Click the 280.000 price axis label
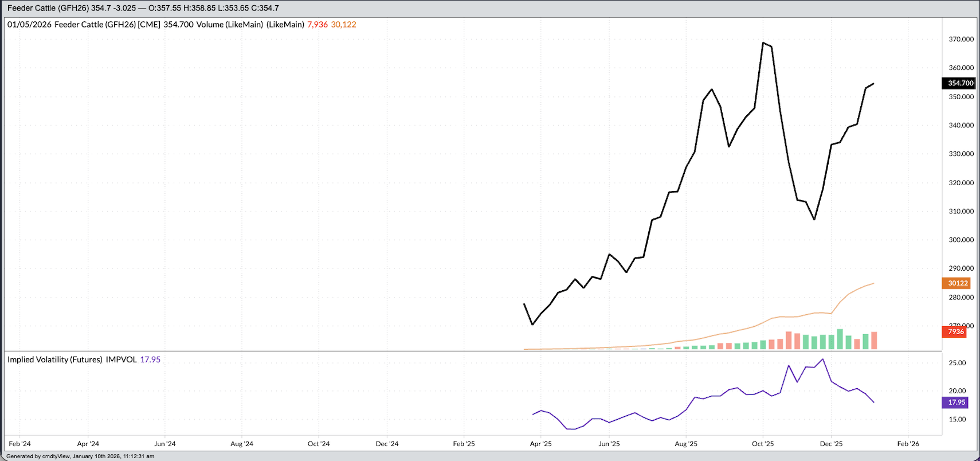 click(x=961, y=298)
